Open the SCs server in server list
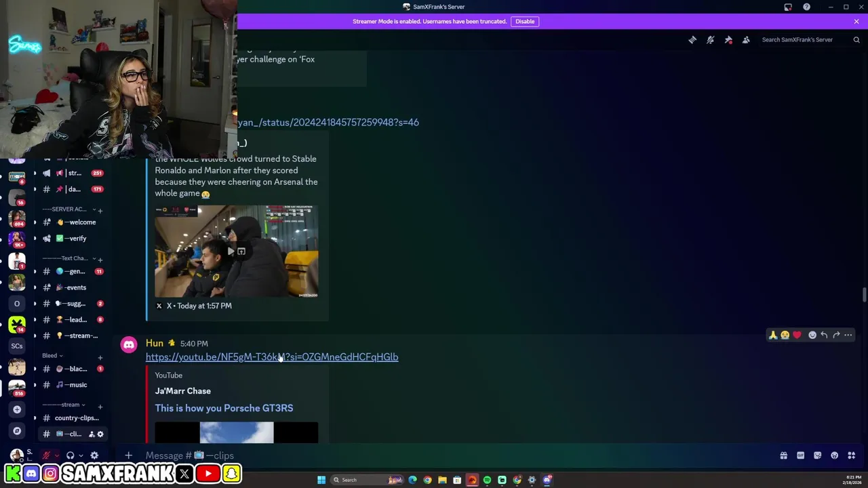 pos(17,346)
